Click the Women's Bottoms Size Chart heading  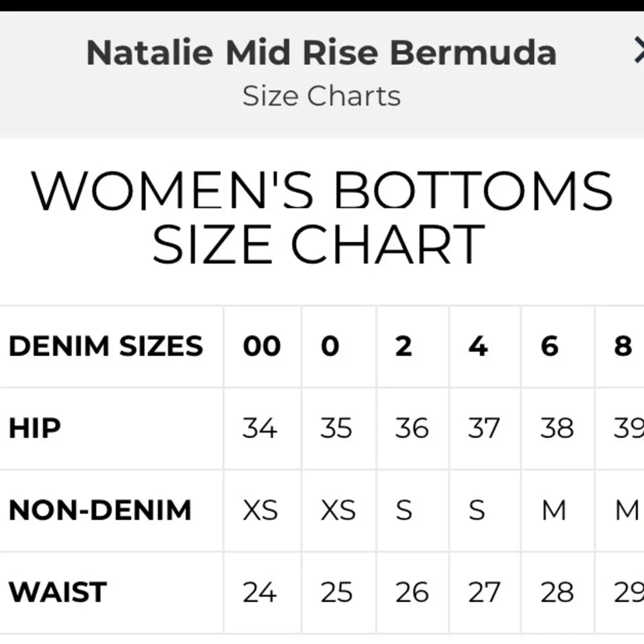[321, 218]
